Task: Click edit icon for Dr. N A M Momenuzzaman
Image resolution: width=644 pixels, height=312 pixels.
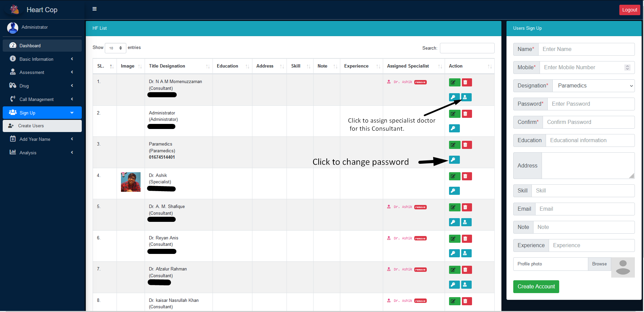Action: [454, 82]
